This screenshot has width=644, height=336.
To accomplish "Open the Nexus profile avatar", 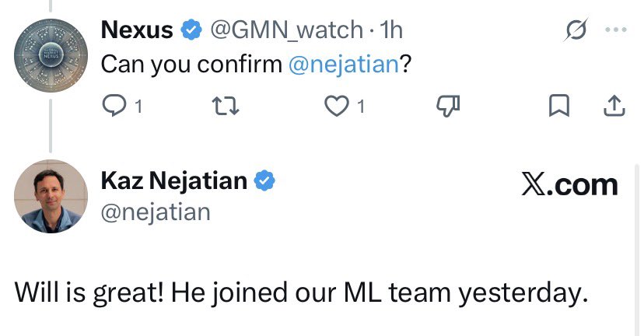I will [51, 54].
